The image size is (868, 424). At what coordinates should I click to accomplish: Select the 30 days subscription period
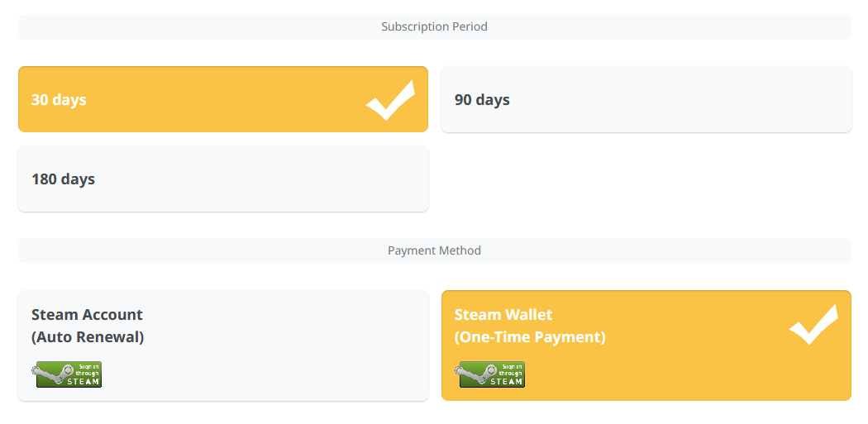(223, 99)
